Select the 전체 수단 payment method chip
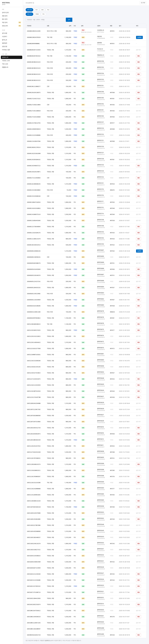The image size is (149, 644). (x=29, y=14)
